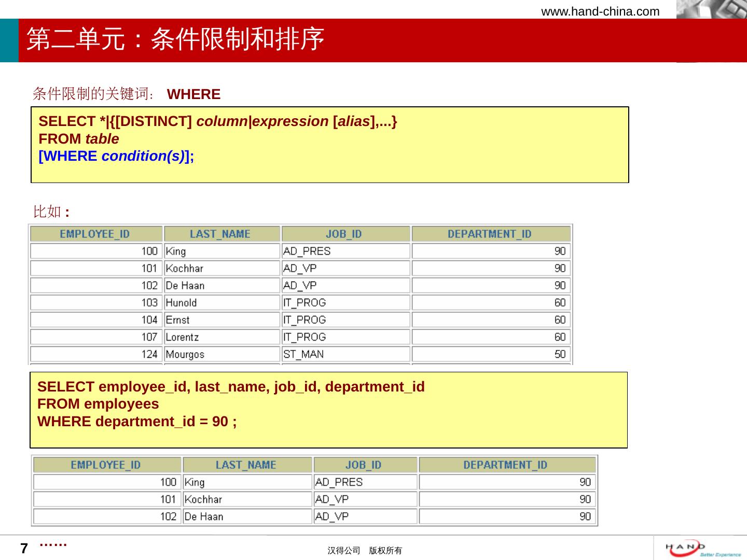Open the www.hand-china.com link
The width and height of the screenshot is (747, 560).
(x=600, y=11)
